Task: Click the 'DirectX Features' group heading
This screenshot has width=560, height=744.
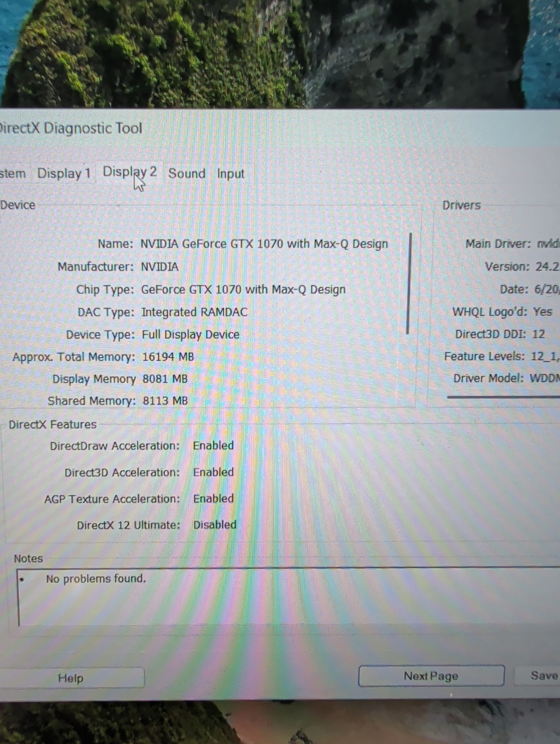Action: pos(53,424)
